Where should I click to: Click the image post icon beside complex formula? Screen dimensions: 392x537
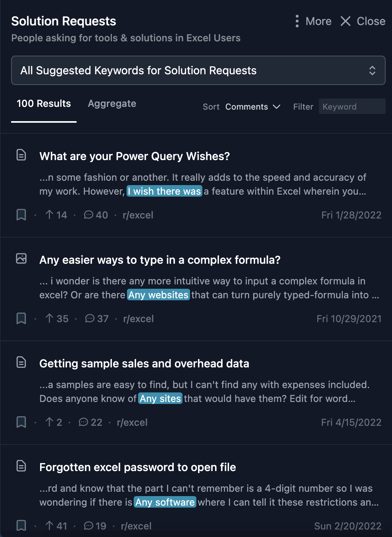point(21,259)
